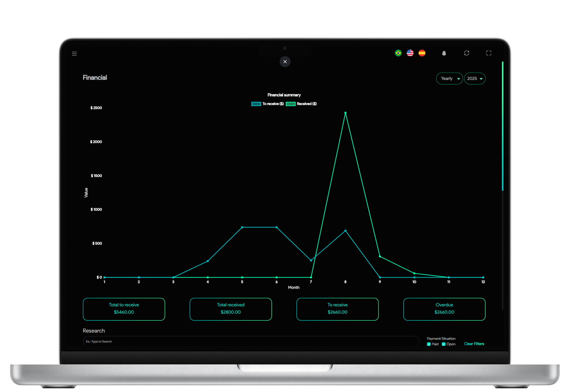Click the Overdue summary card

(x=444, y=309)
